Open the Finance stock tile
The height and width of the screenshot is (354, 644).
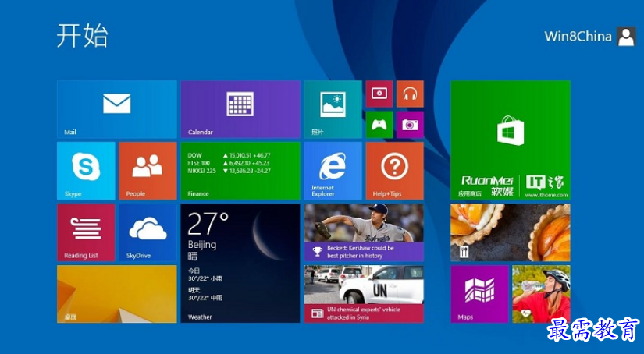pos(240,171)
